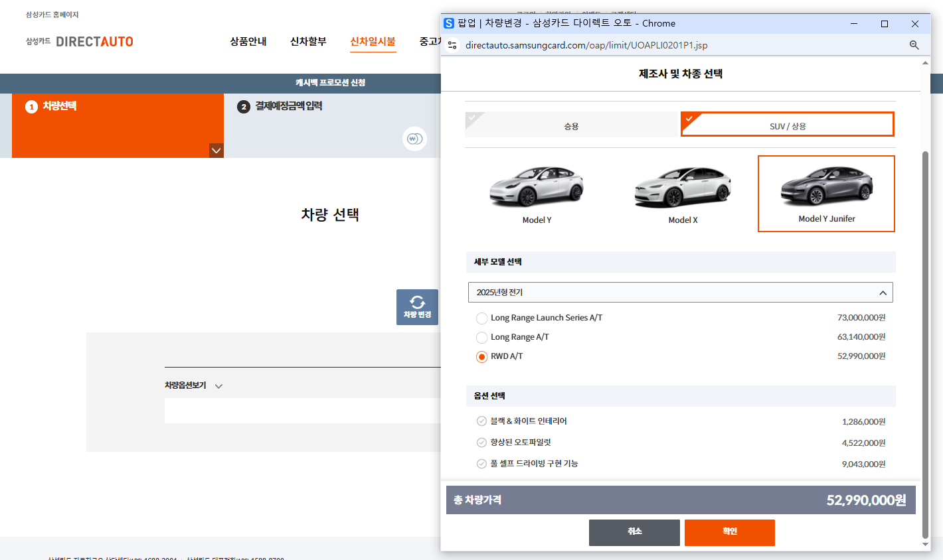
Task: Switch to SUV / 상용 tab
Action: (788, 125)
